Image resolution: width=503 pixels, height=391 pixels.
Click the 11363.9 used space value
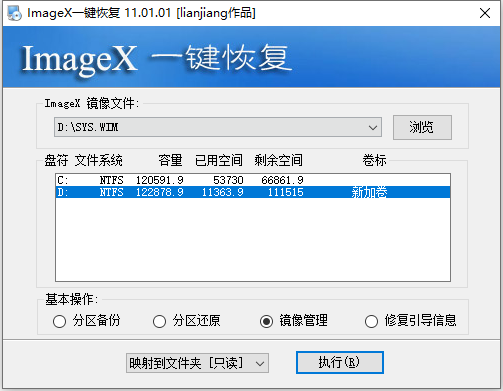223,192
